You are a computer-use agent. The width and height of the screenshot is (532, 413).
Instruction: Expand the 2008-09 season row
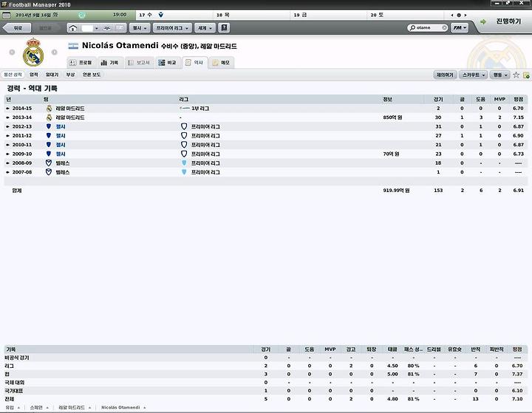coord(8,163)
